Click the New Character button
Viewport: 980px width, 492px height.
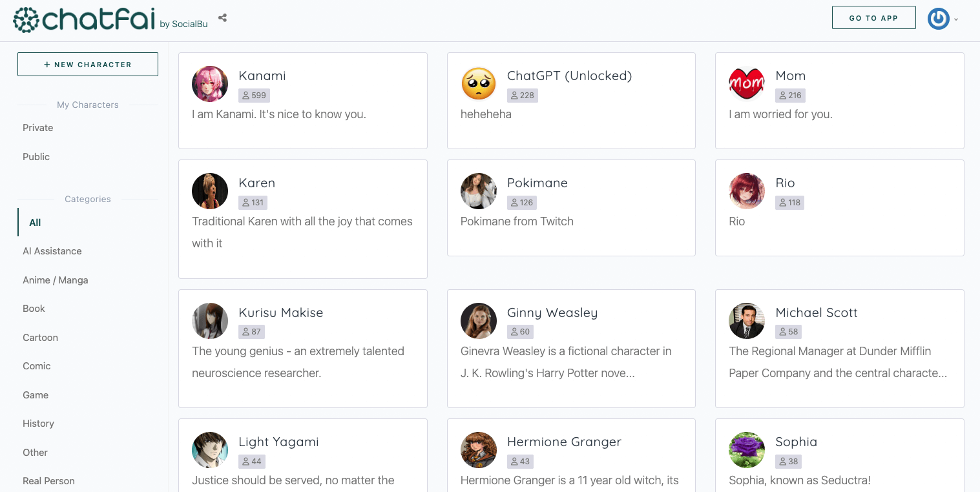pos(88,65)
